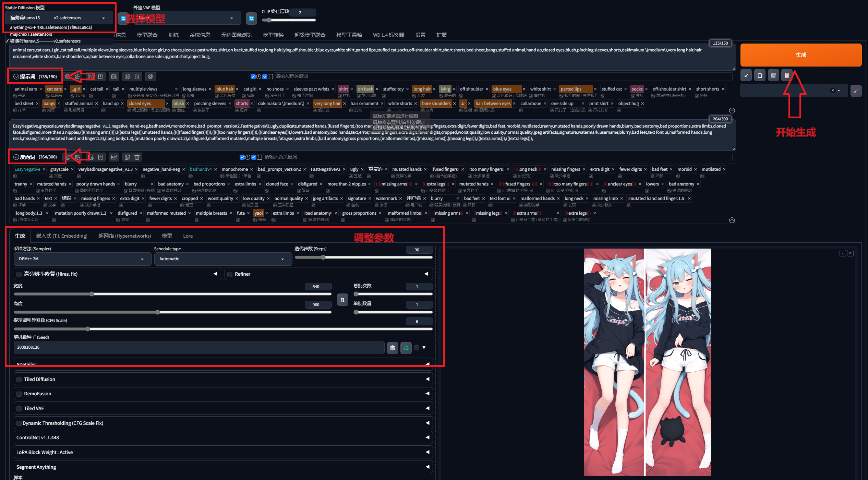Toggle the extra seed options checkbox

pos(417,348)
